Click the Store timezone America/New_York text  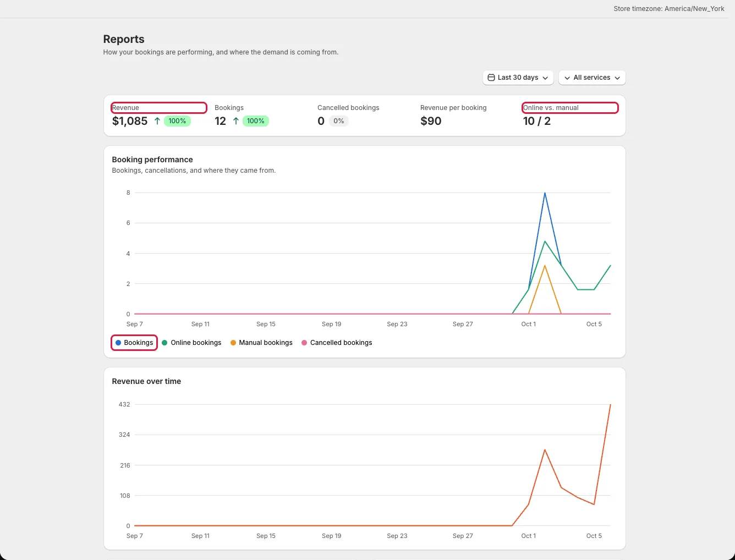pyautogui.click(x=669, y=9)
